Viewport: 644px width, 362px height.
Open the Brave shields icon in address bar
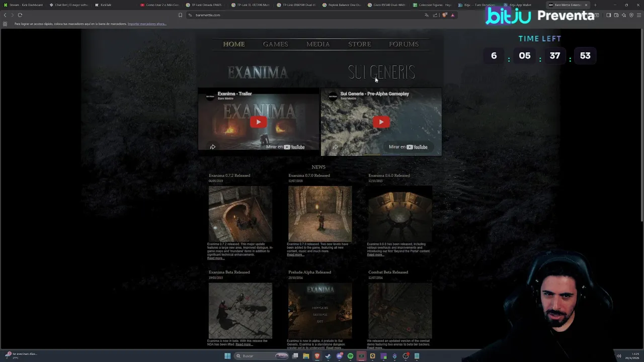pos(444,15)
